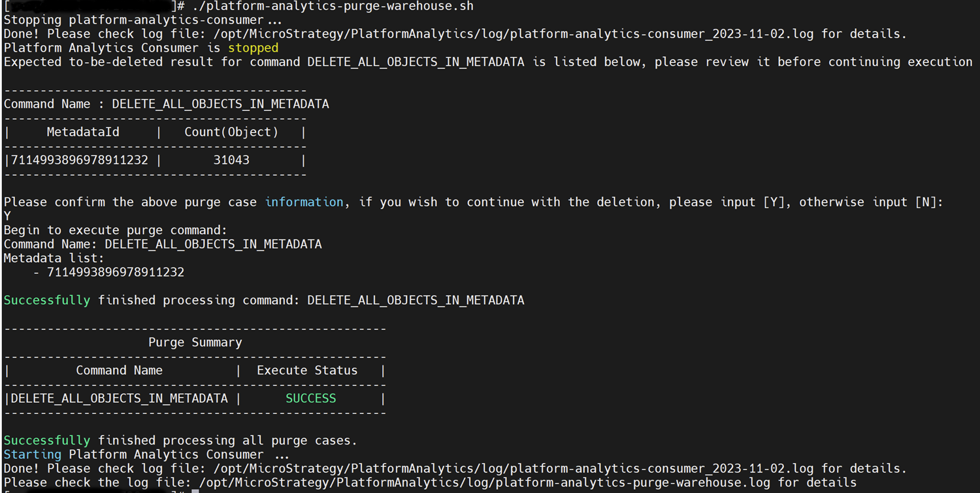Viewport: 980px width, 493px height.
Task: Click the terminal cursor at bottom prompt
Action: 195,491
